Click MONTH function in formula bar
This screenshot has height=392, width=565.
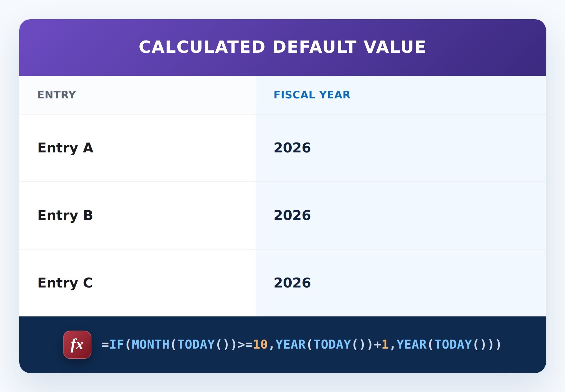(x=150, y=345)
